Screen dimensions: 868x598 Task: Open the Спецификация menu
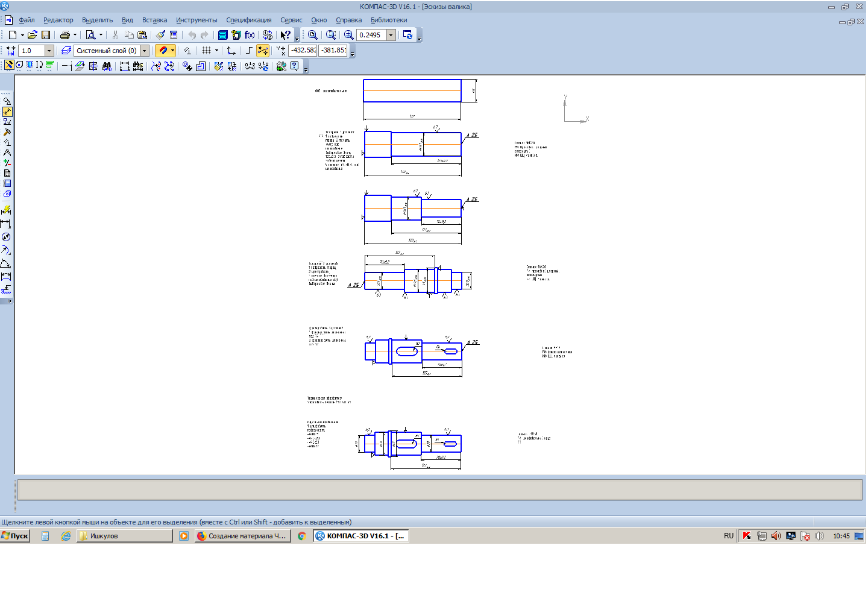click(248, 20)
